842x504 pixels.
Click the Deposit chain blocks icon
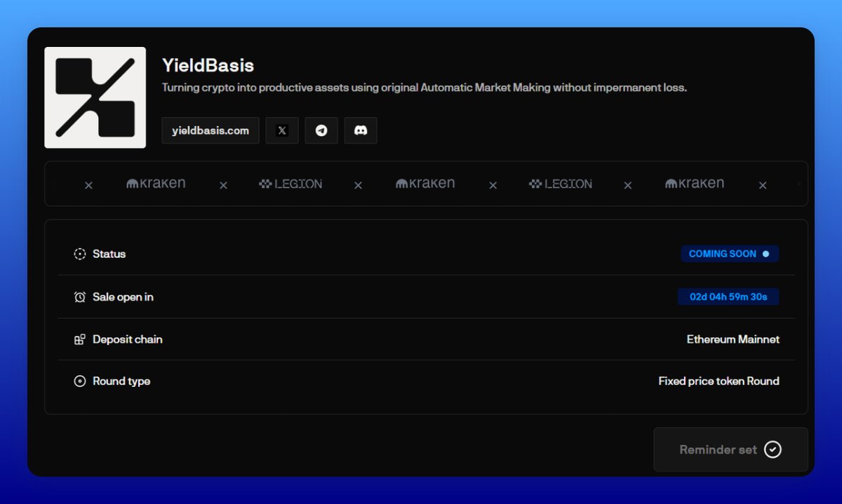click(79, 339)
